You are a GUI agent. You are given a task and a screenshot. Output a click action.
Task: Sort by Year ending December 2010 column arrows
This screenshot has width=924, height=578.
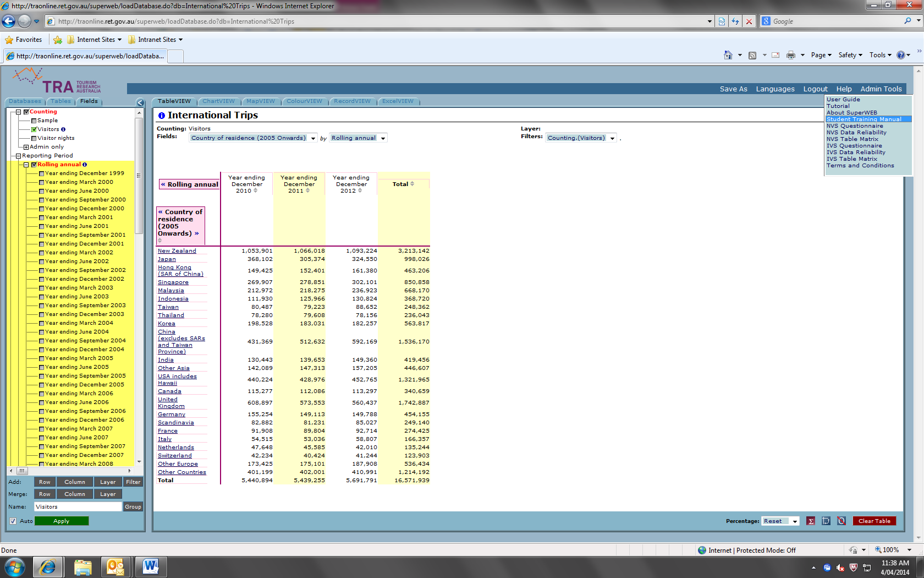click(x=256, y=190)
